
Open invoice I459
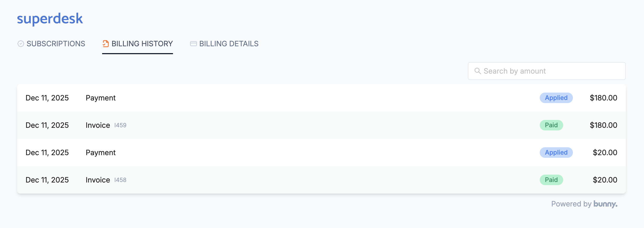click(120, 125)
